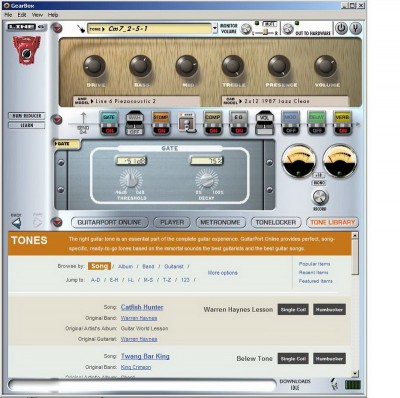Viewport: 400px width, 398px height.
Task: Select the red GuitarPort device icon
Action: [27, 50]
